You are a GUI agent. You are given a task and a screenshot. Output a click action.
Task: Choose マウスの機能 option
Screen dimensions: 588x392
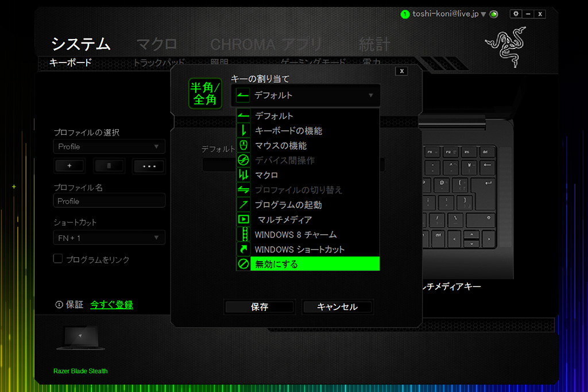(308, 145)
